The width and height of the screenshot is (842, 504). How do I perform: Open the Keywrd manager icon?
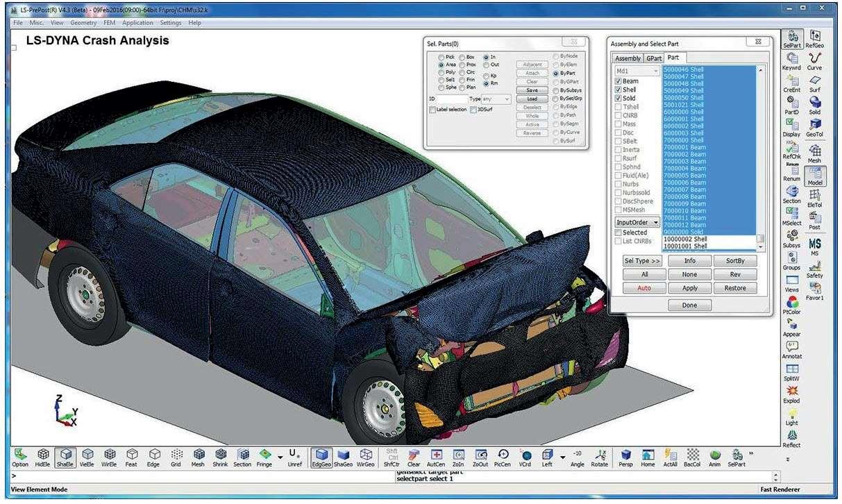tap(791, 62)
